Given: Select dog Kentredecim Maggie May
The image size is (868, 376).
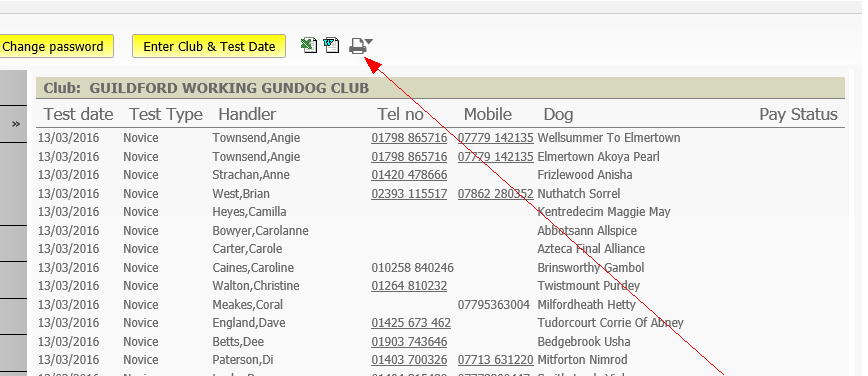Looking at the screenshot, I should click(604, 212).
